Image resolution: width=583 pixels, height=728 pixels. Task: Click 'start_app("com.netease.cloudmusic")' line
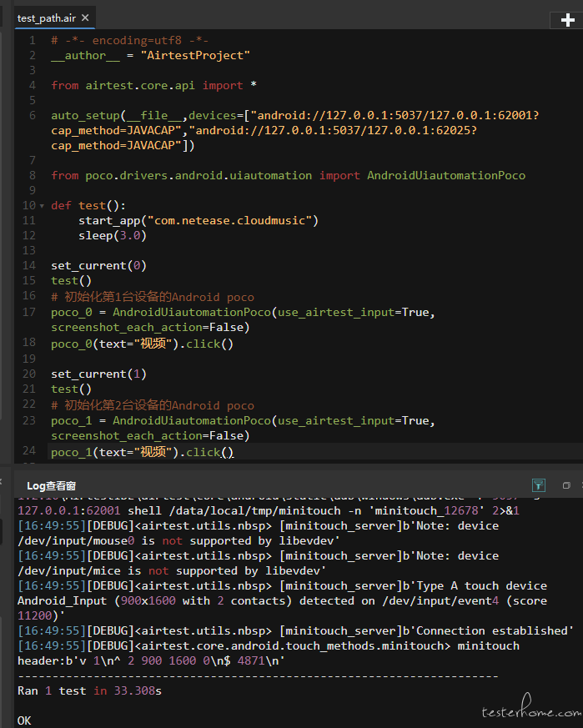[x=199, y=220]
